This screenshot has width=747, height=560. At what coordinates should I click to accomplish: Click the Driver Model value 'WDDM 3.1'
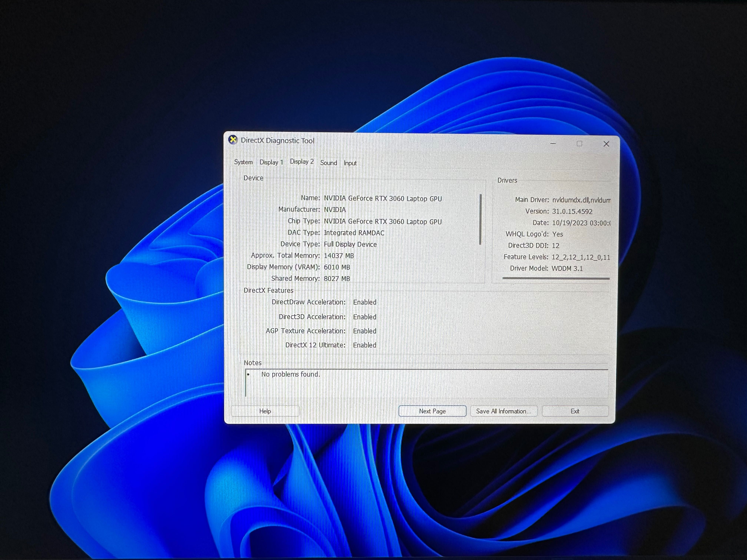(567, 268)
